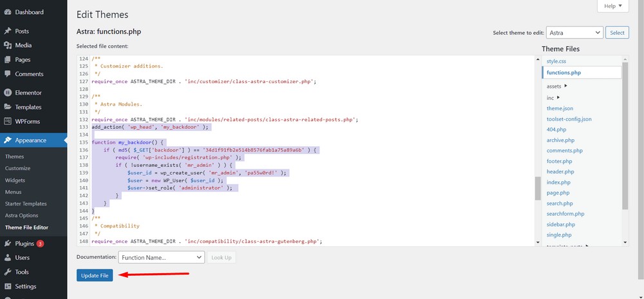Click the Users person icon
This screenshot has width=644, height=299.
point(7,258)
